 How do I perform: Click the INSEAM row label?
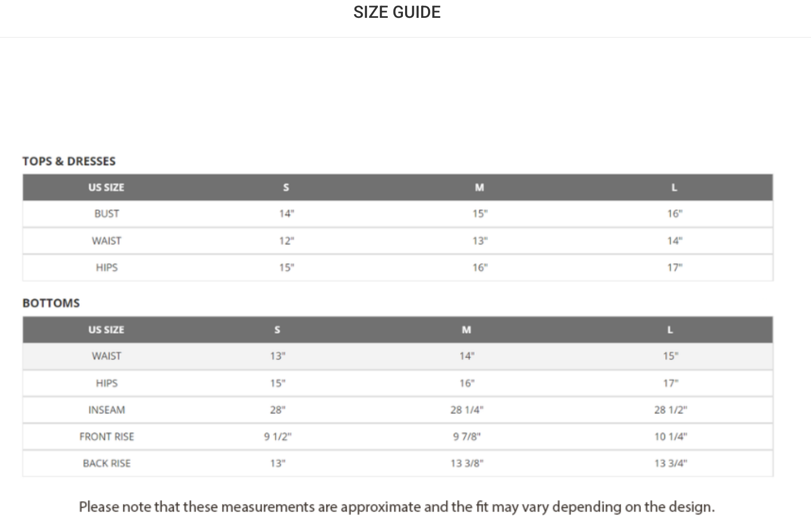pyautogui.click(x=107, y=410)
